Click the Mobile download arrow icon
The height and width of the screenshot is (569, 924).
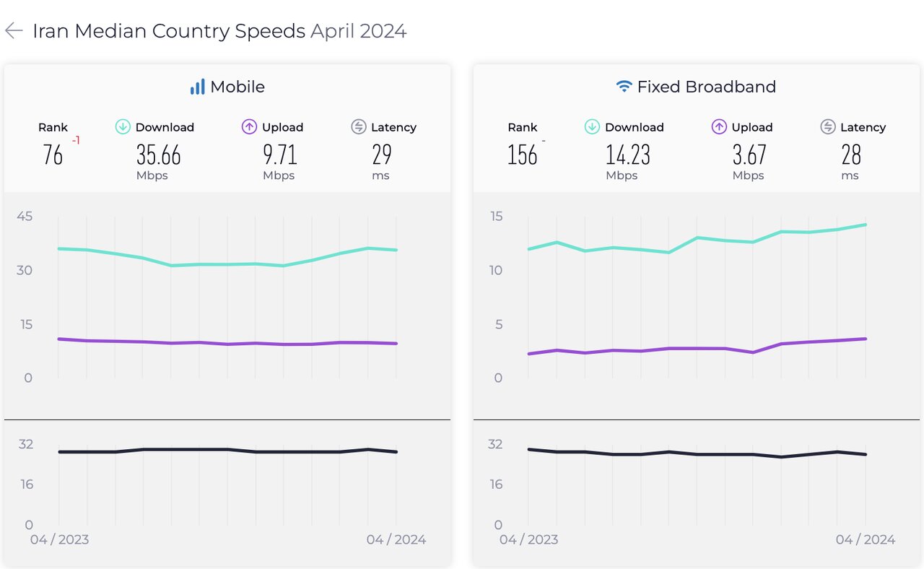123,127
